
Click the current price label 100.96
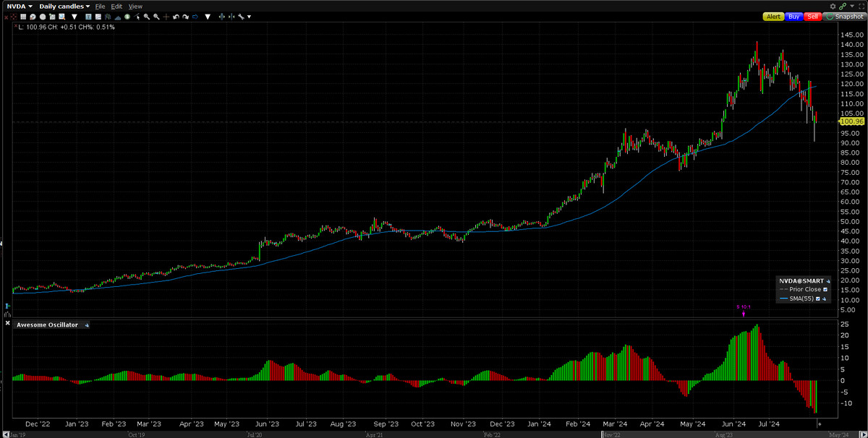coord(851,122)
